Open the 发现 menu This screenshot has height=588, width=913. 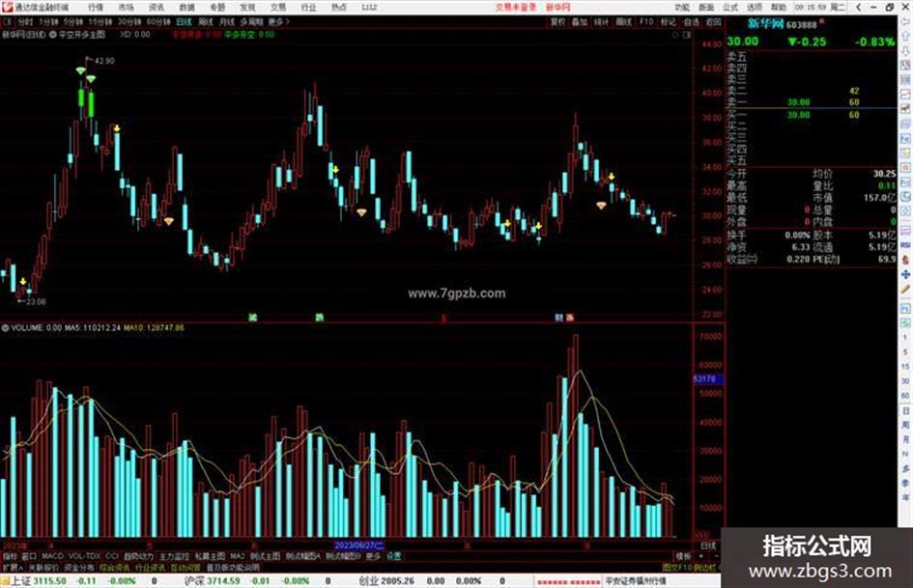point(247,7)
